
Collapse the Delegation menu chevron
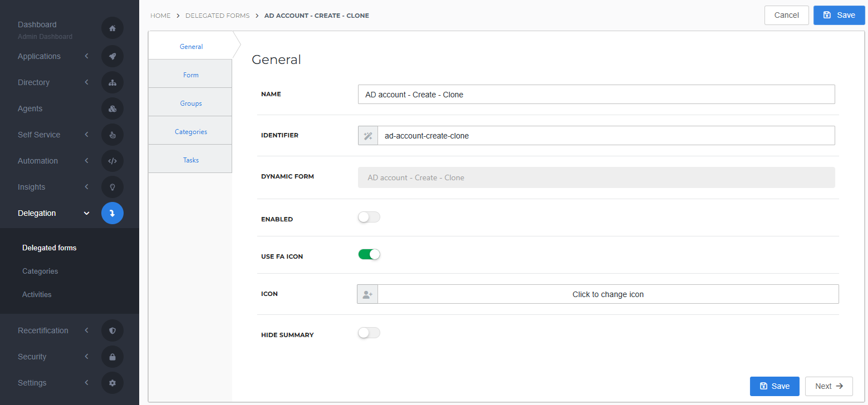click(x=86, y=213)
